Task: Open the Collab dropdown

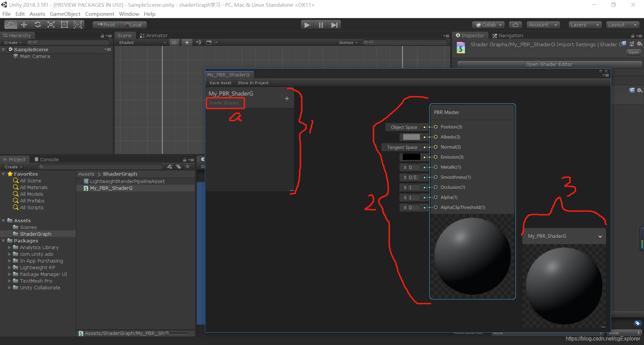Action: click(488, 25)
